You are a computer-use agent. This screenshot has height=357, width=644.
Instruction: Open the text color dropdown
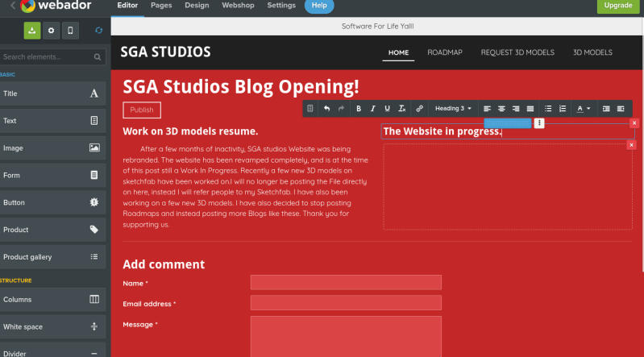(584, 109)
